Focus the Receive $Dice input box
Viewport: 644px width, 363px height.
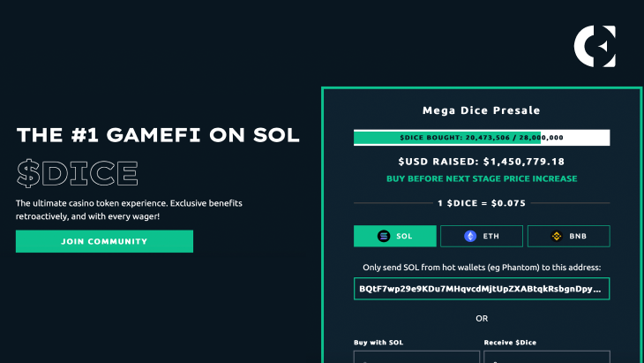547,357
